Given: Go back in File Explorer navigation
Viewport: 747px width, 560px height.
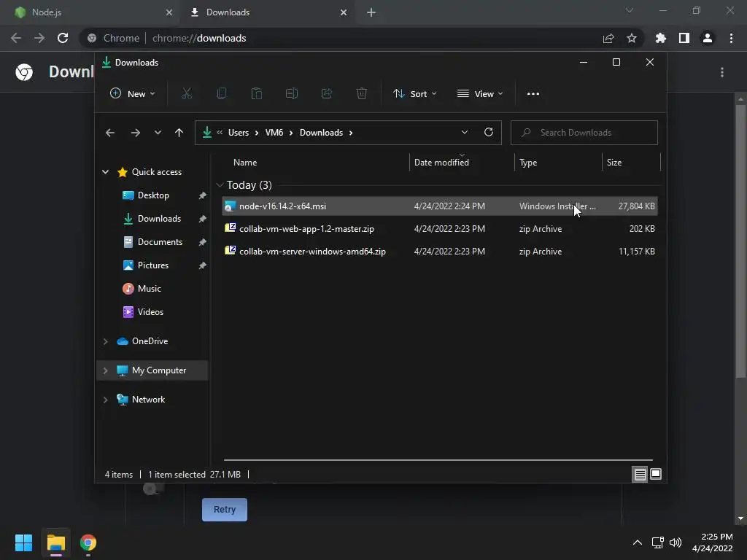Looking at the screenshot, I should [110, 133].
